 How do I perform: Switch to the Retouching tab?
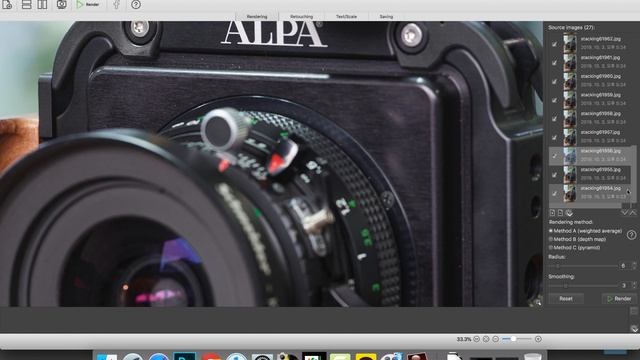pos(302,16)
